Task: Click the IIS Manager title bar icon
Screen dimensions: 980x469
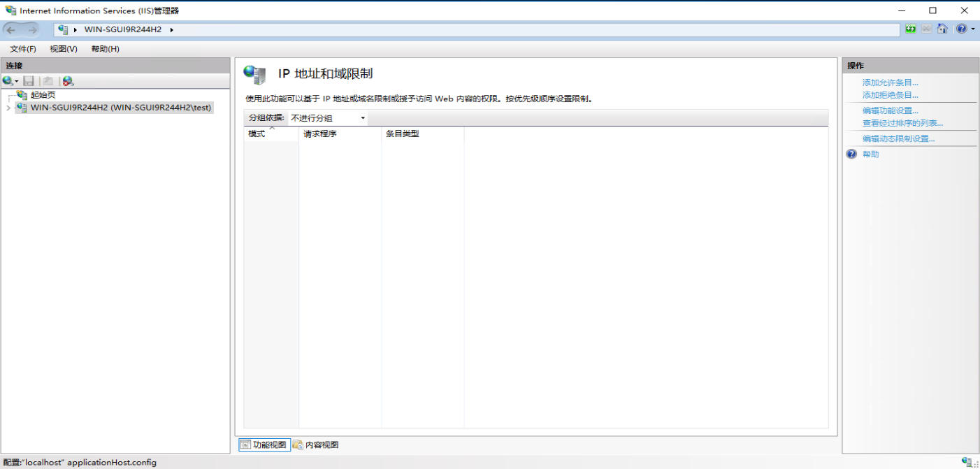Action: 10,10
